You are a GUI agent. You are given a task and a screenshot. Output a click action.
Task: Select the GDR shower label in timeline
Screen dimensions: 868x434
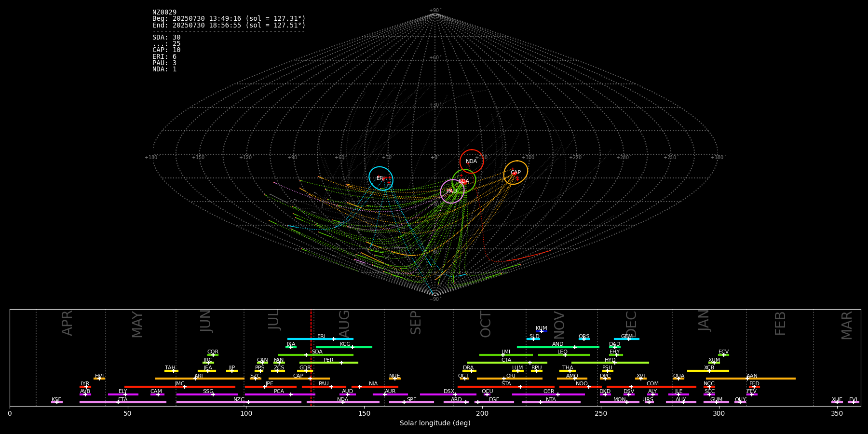click(305, 368)
